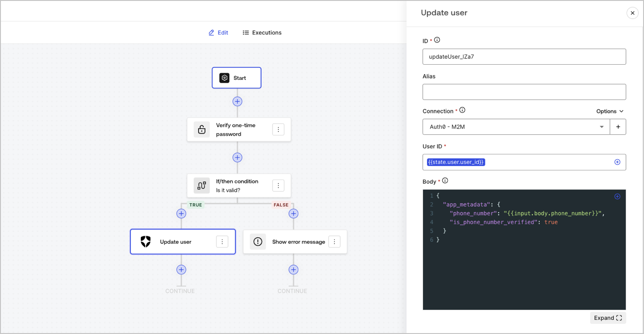Click the info icon beside Connection
The image size is (644, 334).
click(462, 110)
